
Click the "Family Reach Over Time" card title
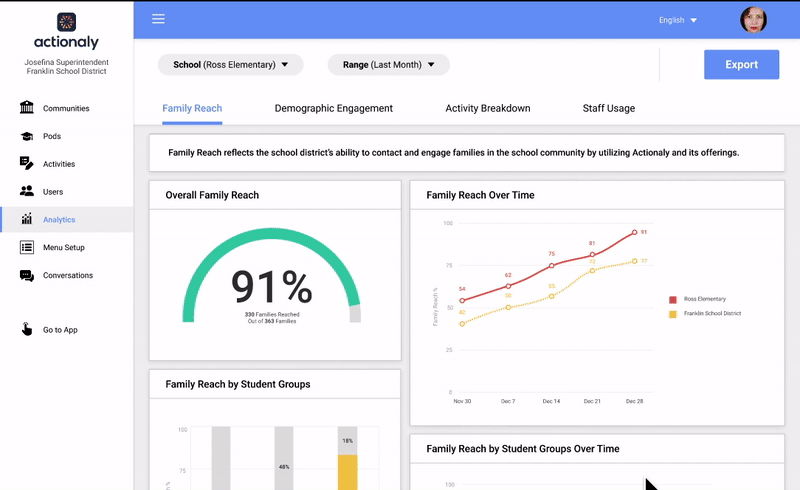pyautogui.click(x=480, y=195)
